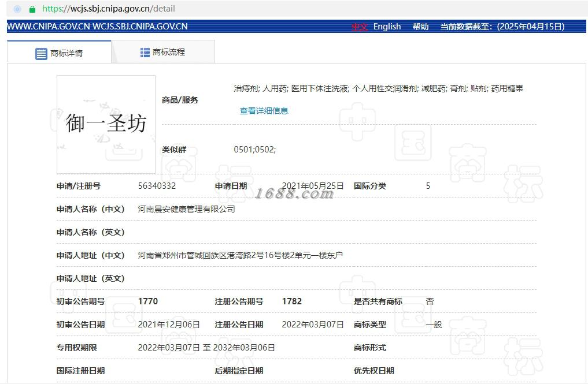This screenshot has width=588, height=384.
Task: Click the 专用权期限 label
Action: 76,348
